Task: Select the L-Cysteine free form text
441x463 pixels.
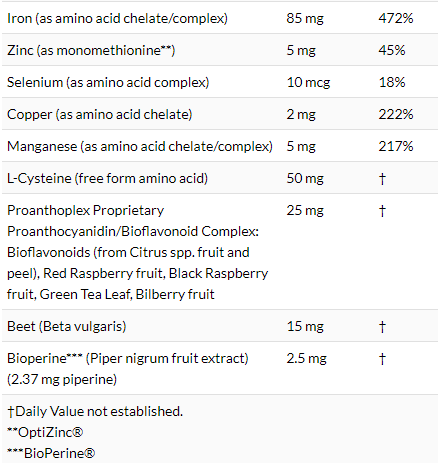Action: (x=107, y=178)
